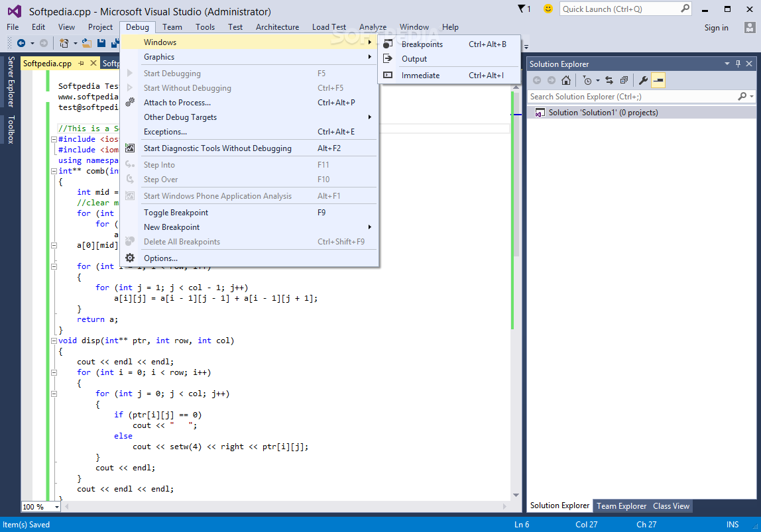Click the Attach to Process gears icon
Image resolution: width=761 pixels, height=532 pixels.
coord(130,102)
